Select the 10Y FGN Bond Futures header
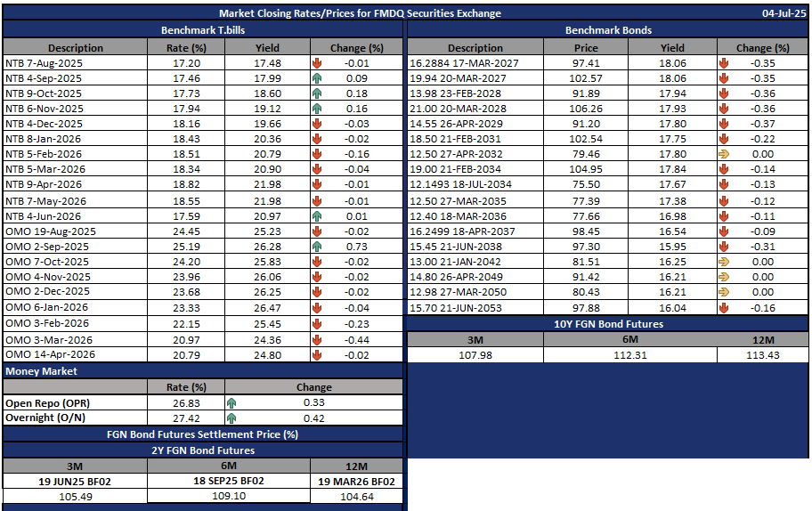 point(608,324)
